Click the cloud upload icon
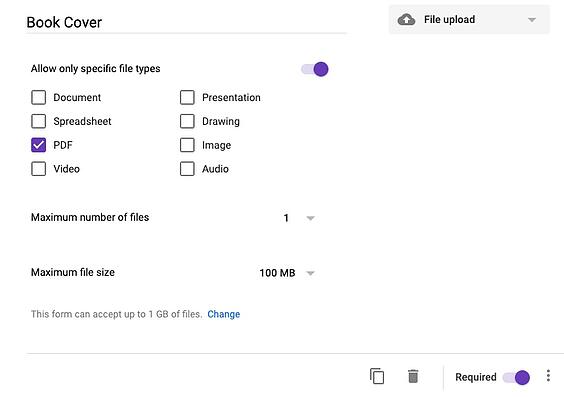 [x=406, y=19]
